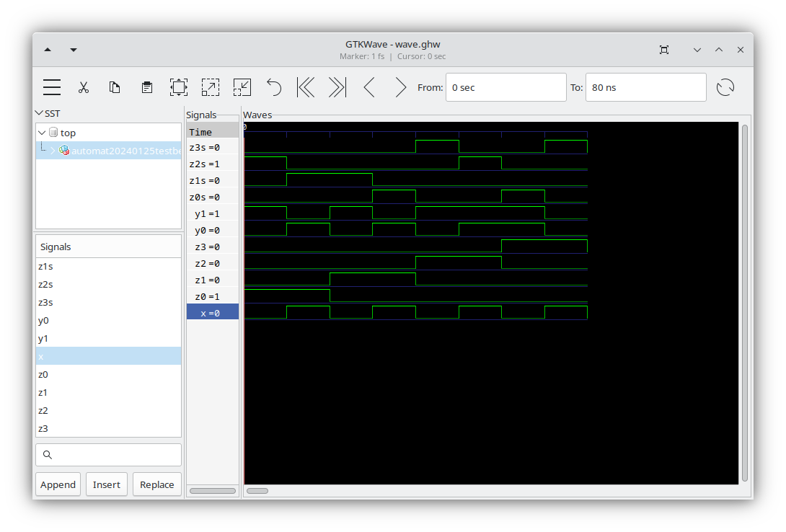
Task: Insert the selected signal
Action: (106, 484)
